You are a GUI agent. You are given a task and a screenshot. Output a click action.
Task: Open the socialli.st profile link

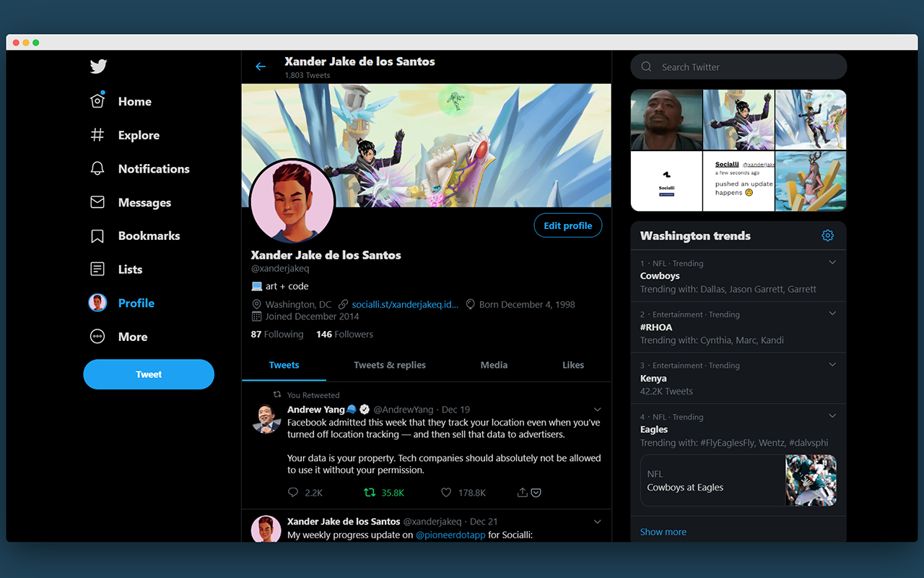[x=405, y=304]
